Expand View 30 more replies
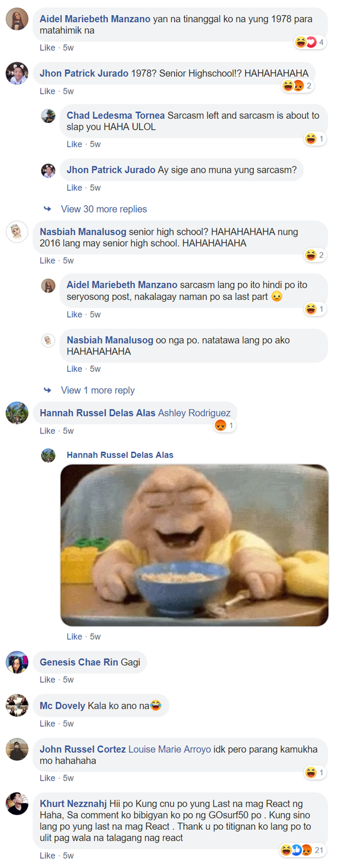 104,209
